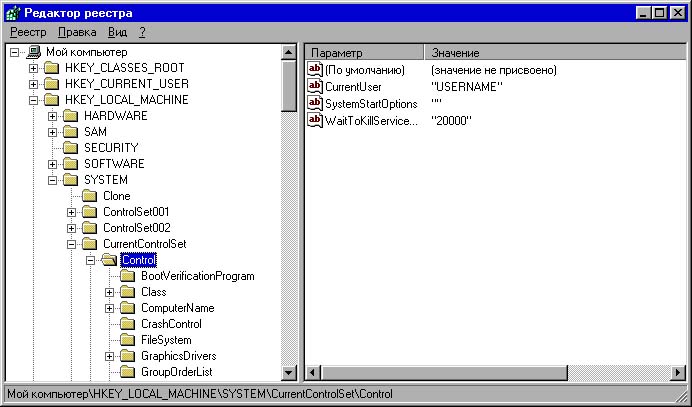This screenshot has width=692, height=407.
Task: Click the values pane scroll left arrow
Action: pos(313,373)
